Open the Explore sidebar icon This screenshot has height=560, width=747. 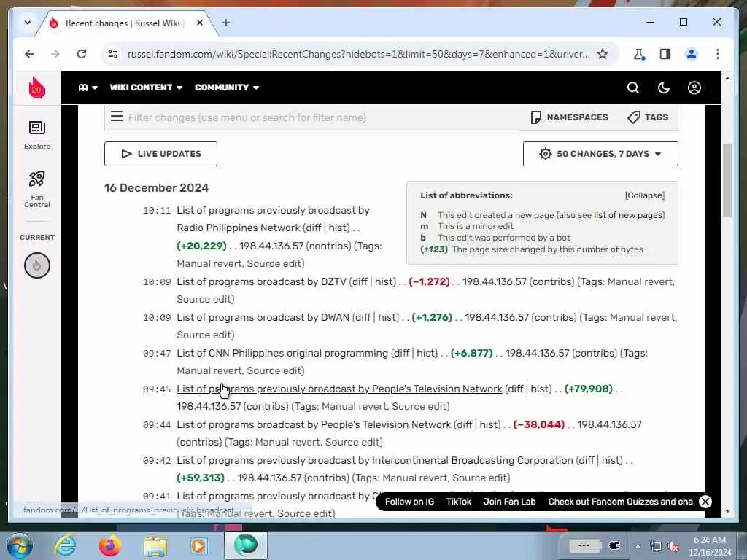tap(37, 135)
